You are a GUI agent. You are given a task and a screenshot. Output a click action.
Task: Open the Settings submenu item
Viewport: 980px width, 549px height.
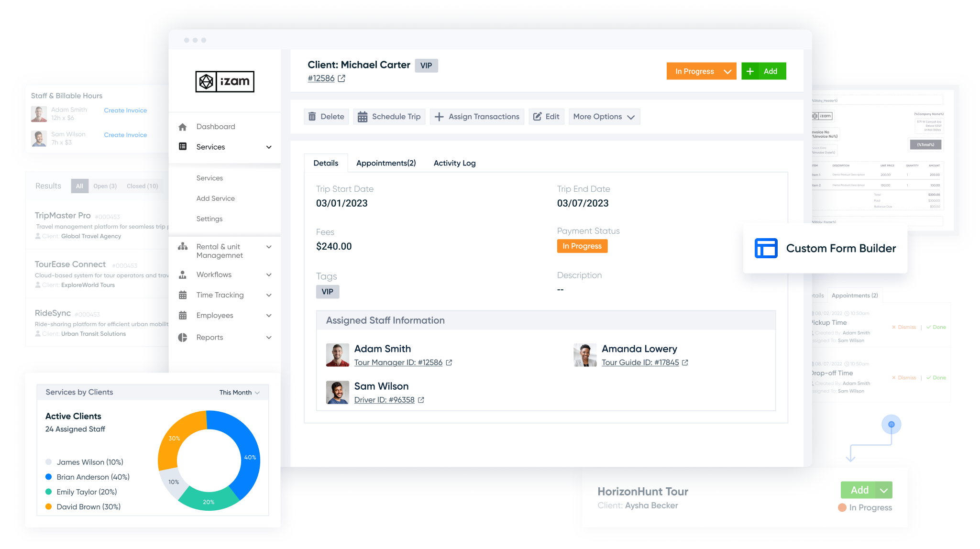209,219
